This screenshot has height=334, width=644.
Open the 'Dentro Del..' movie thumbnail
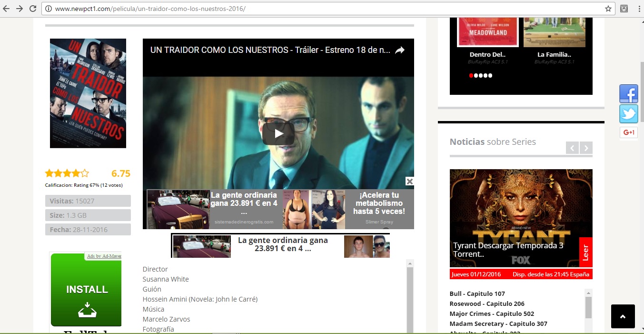(487, 32)
